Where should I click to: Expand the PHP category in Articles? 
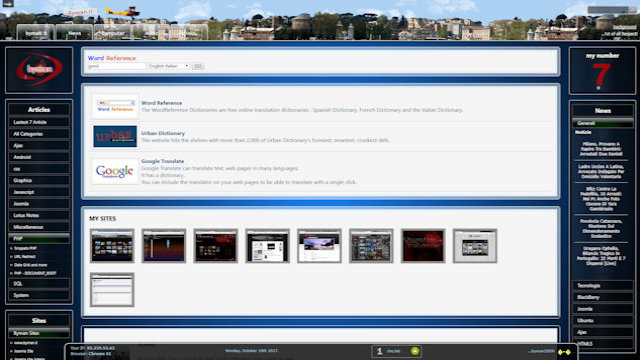coord(39,238)
